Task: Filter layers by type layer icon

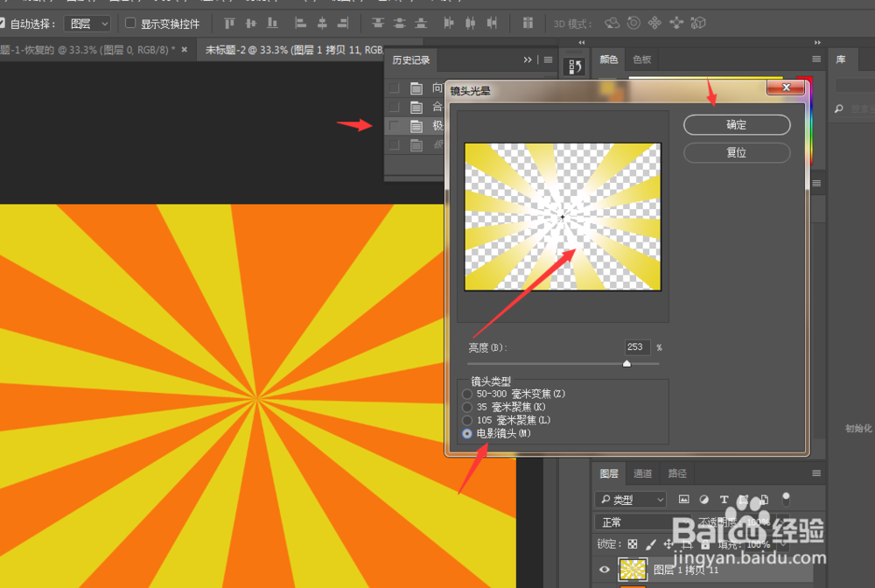Action: (x=724, y=500)
